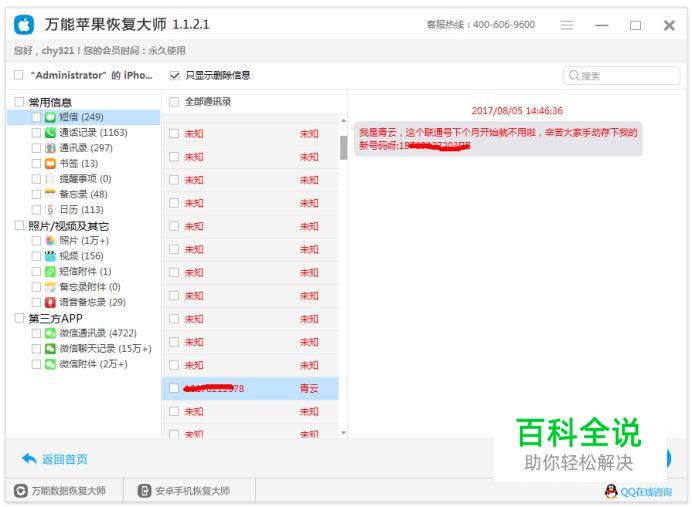Tick the 短信 (249) checkbox
692x507 pixels.
click(x=36, y=117)
